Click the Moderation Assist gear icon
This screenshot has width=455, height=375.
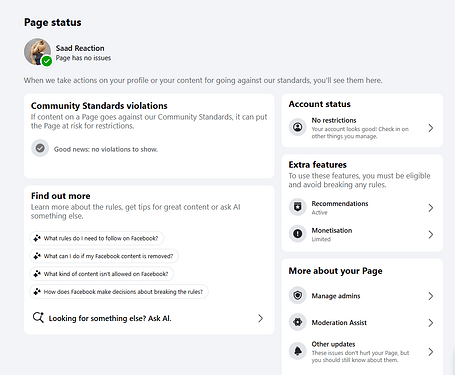tap(297, 322)
